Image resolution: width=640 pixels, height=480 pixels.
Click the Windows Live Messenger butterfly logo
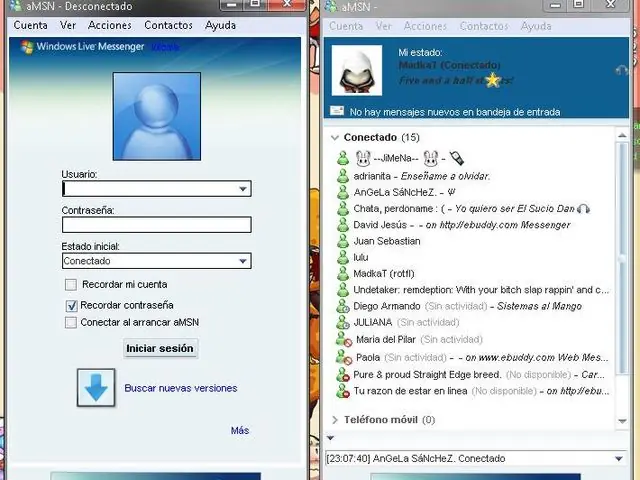pyautogui.click(x=27, y=47)
